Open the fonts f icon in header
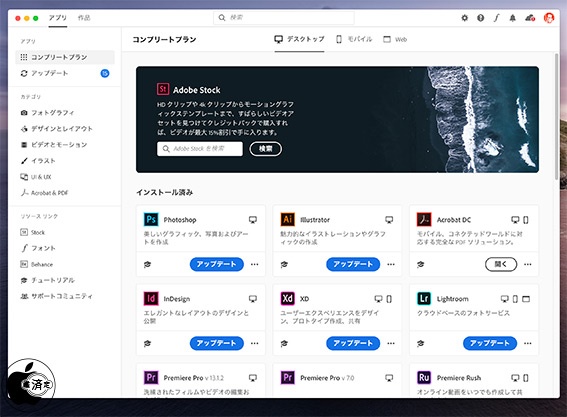567x417 pixels. (496, 18)
